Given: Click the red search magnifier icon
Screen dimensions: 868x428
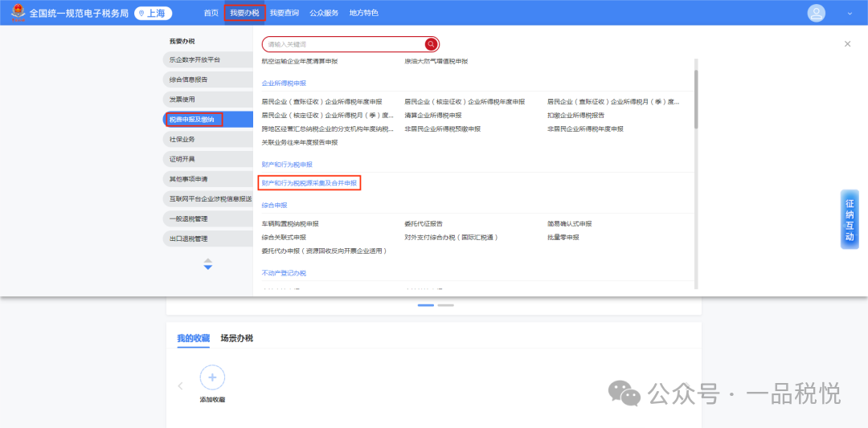Looking at the screenshot, I should point(432,44).
